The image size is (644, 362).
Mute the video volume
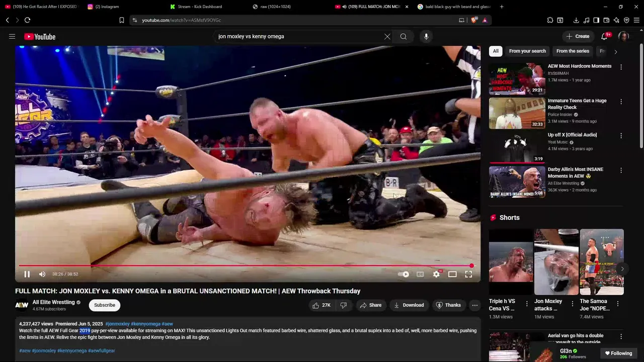pos(42,274)
